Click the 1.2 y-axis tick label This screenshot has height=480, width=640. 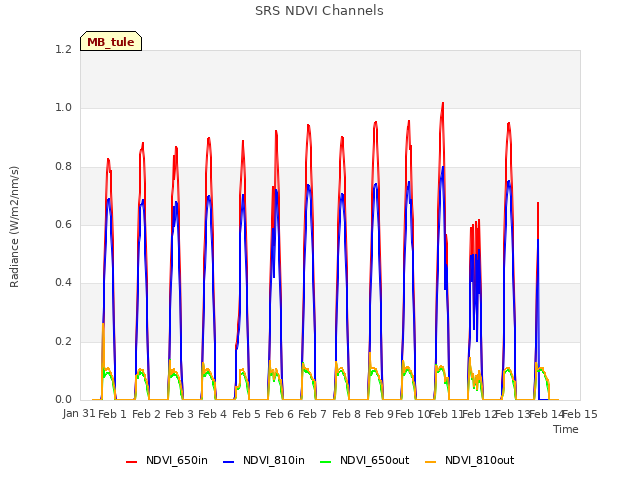pyautogui.click(x=64, y=49)
